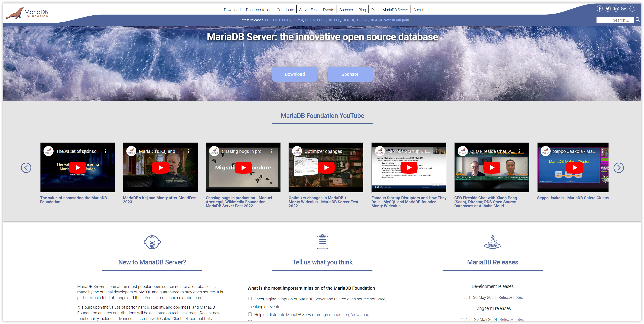
Task: Play the Seppo Jaakola Galera Cluster video
Action: pos(575,168)
